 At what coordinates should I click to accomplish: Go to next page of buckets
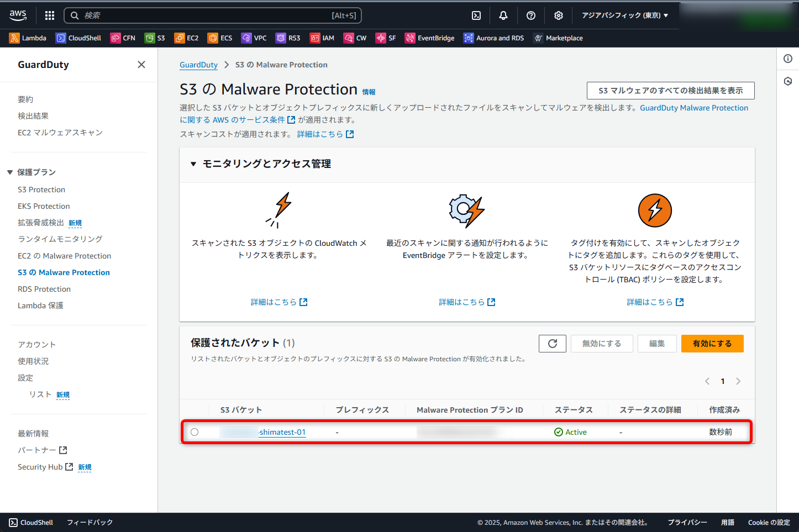pyautogui.click(x=738, y=381)
